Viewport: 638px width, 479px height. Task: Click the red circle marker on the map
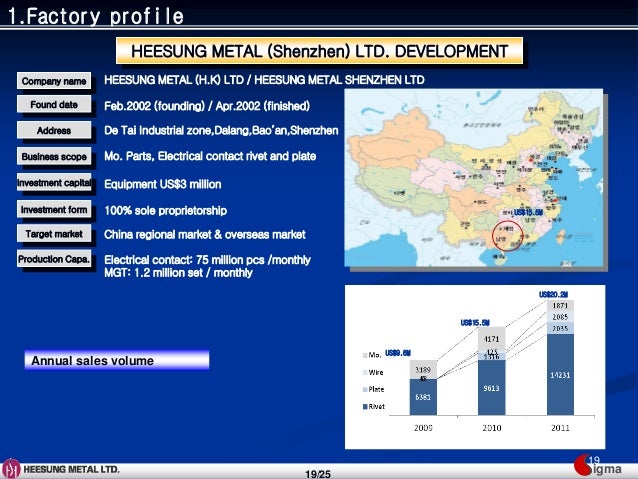pyautogui.click(x=507, y=236)
